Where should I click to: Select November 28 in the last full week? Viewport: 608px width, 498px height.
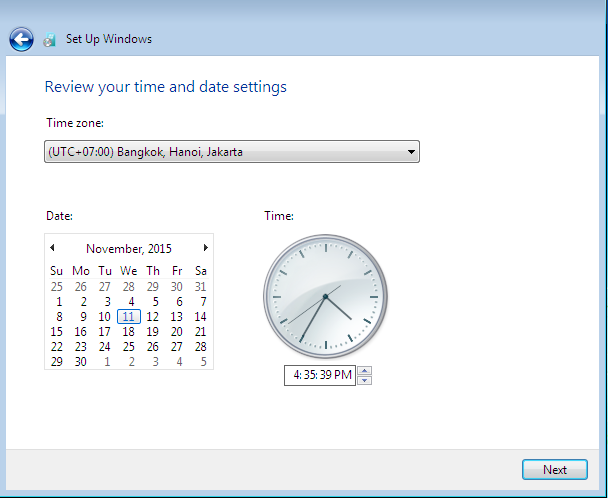[201, 347]
